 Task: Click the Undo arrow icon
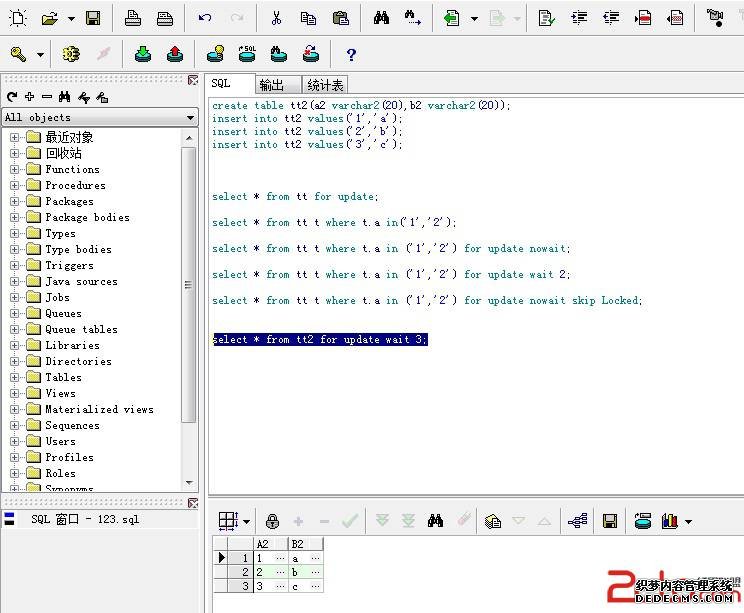pyautogui.click(x=205, y=18)
